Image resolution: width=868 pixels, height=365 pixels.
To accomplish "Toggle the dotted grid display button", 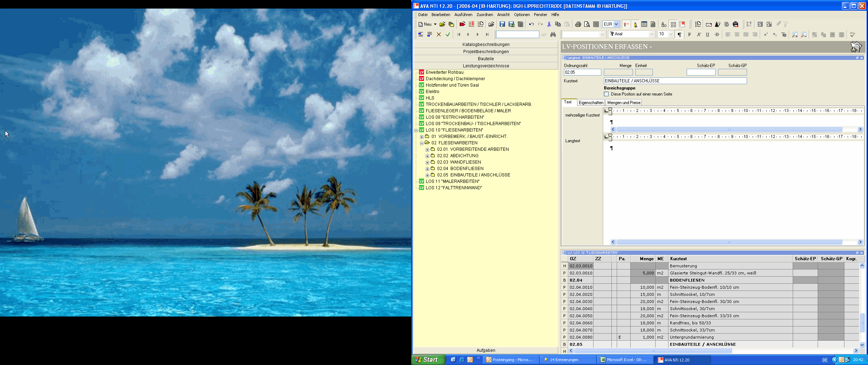I will click(673, 24).
